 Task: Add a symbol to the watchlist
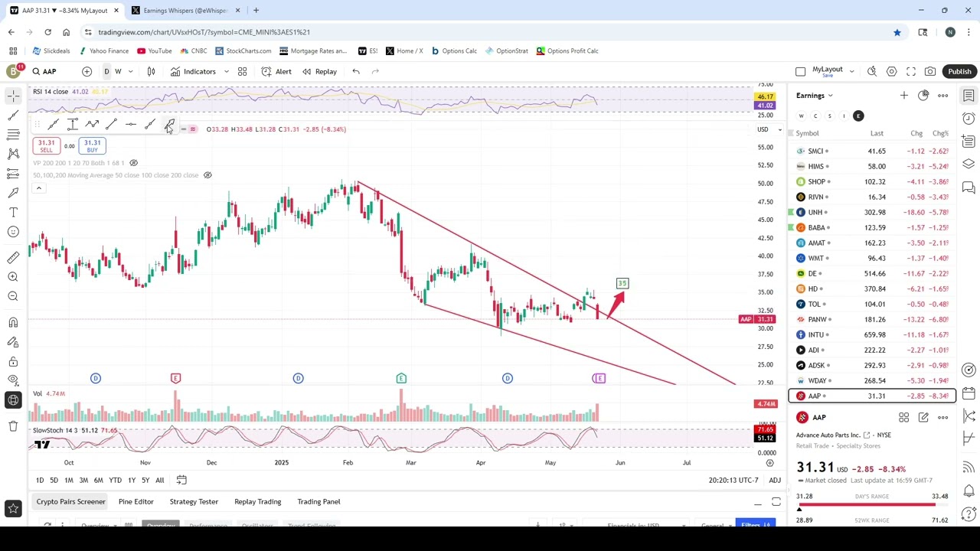(903, 96)
